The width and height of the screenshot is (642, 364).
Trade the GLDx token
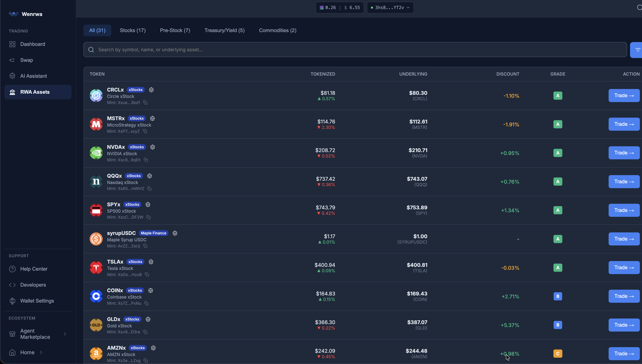coord(624,325)
